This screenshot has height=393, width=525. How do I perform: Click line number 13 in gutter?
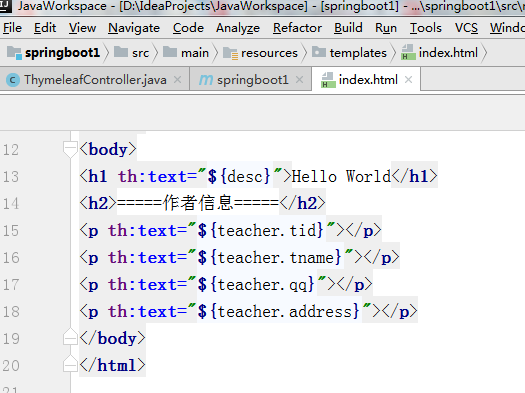tap(11, 177)
